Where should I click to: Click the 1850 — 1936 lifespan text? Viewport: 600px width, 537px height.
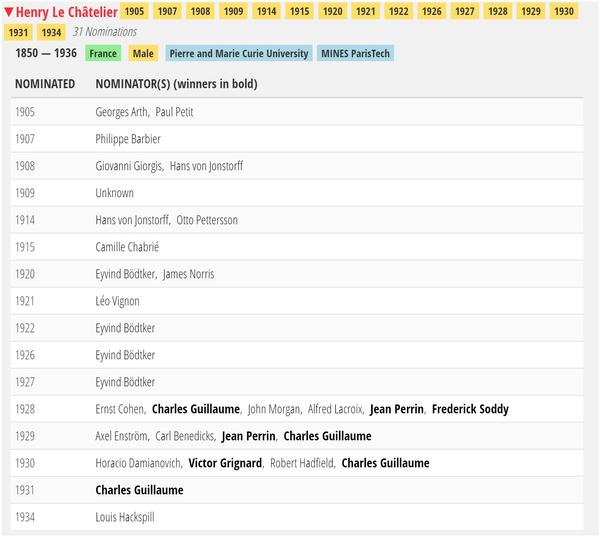click(x=46, y=53)
